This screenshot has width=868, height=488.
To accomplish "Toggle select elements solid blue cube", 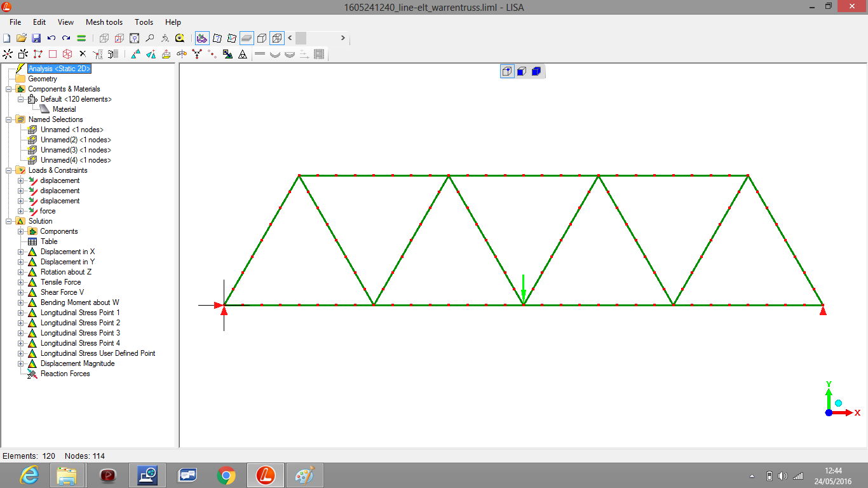I will click(536, 71).
